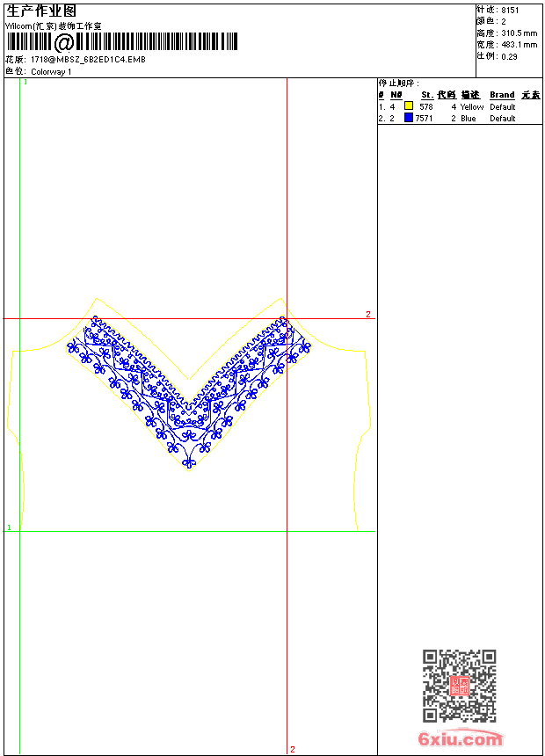Click the red stamp inside QR code
Screen dimensions: 545x756
coord(460,686)
